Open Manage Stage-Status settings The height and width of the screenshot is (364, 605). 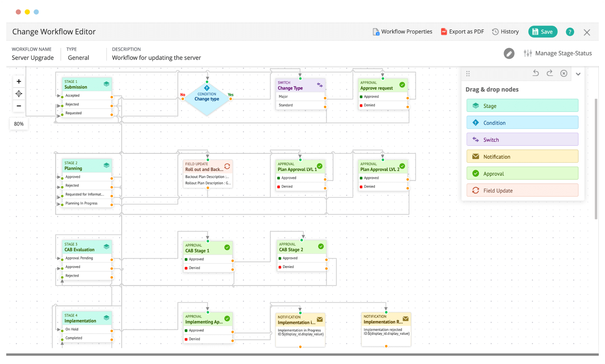click(x=558, y=53)
